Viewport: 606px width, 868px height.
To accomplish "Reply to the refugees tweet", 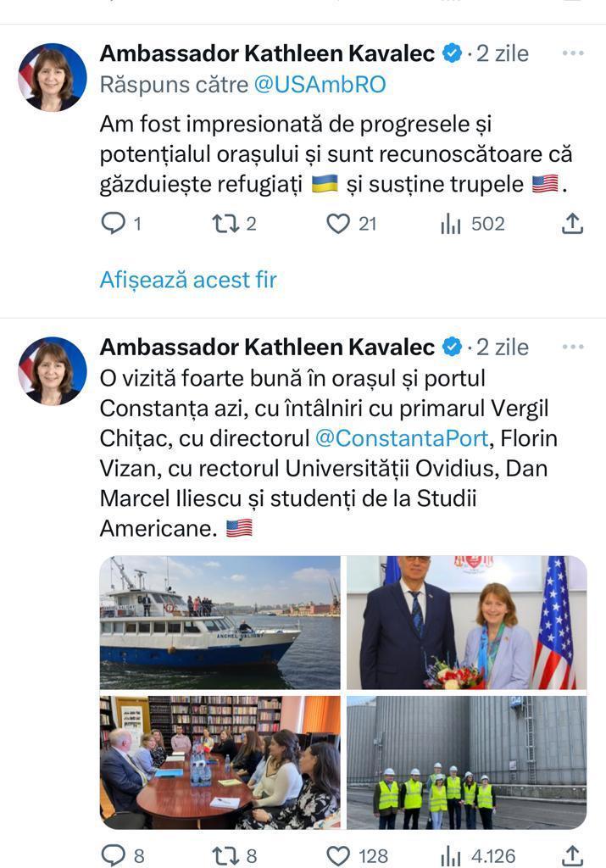I will click(113, 224).
